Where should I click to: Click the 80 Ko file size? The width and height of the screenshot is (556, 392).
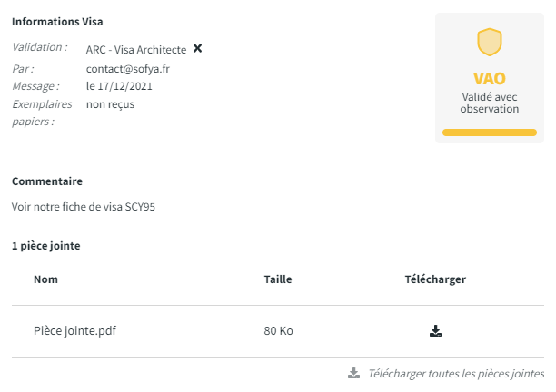point(278,331)
